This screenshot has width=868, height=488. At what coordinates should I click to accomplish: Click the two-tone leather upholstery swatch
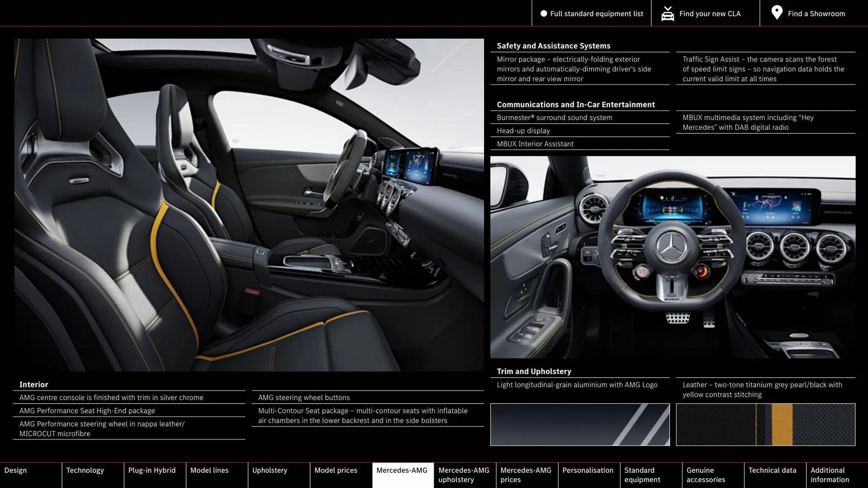[x=765, y=424]
